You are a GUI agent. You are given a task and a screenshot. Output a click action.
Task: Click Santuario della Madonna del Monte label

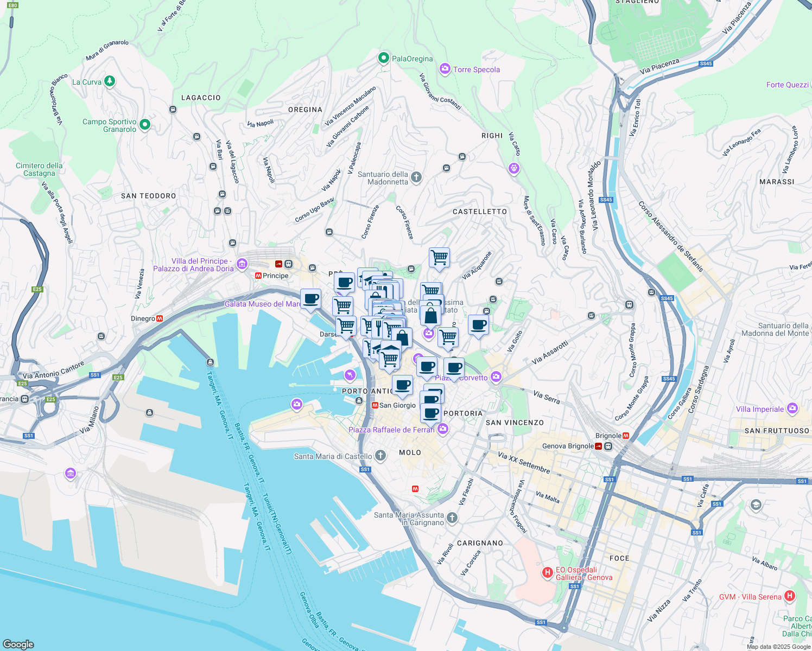(x=775, y=329)
